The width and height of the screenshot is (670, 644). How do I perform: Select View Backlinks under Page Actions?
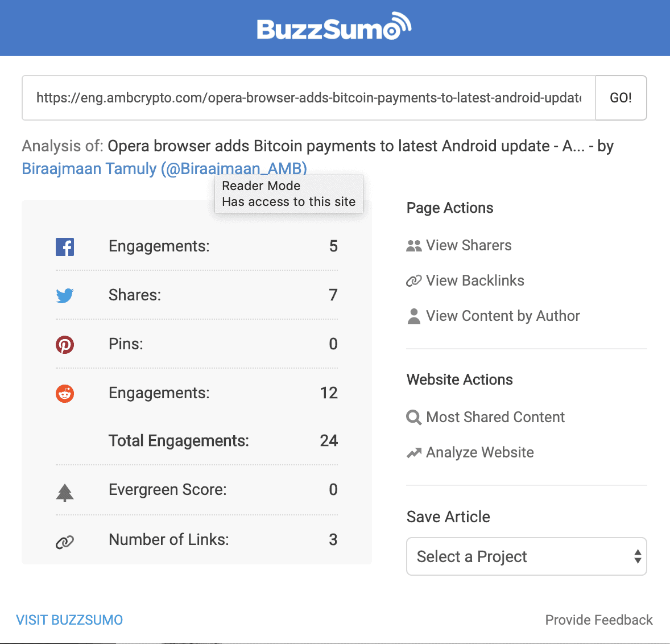pos(475,280)
